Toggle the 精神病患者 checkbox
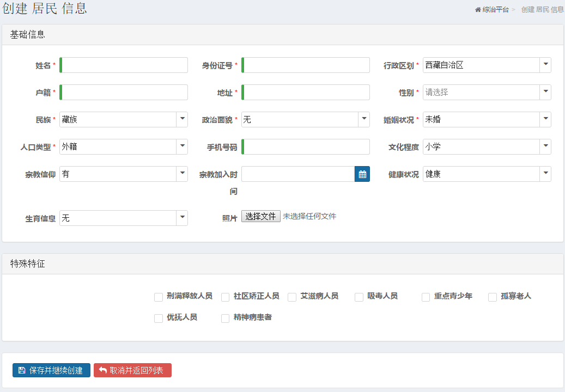The image size is (565, 392). pos(225,318)
